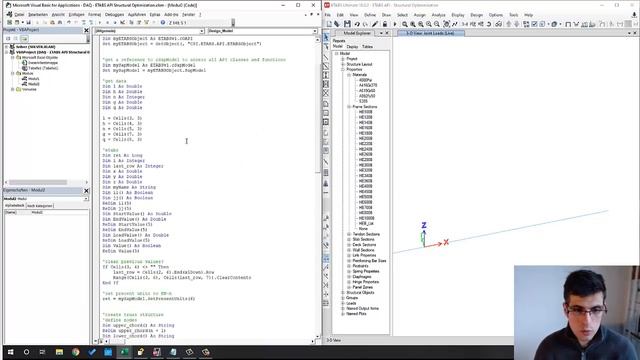Open the Design menu in ETABS

pyautogui.click(x=476, y=15)
